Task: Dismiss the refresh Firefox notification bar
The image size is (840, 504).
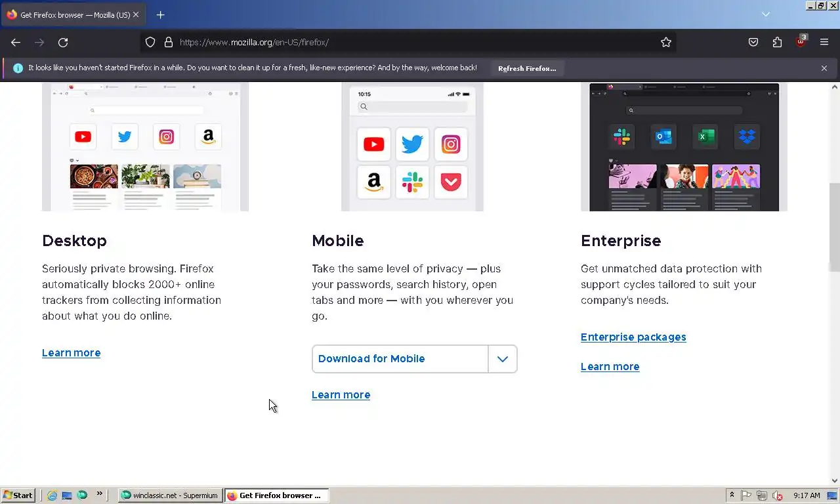Action: (824, 68)
